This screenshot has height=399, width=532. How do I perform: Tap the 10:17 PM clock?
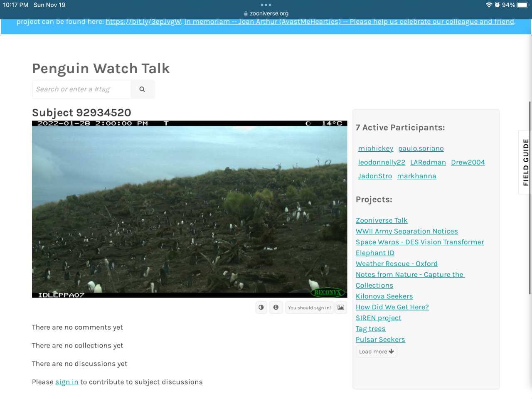(x=16, y=5)
